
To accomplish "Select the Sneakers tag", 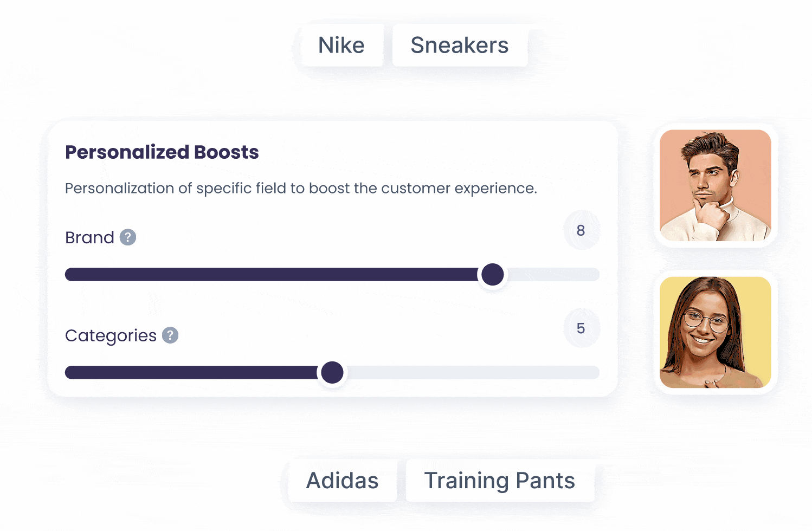I will 460,46.
